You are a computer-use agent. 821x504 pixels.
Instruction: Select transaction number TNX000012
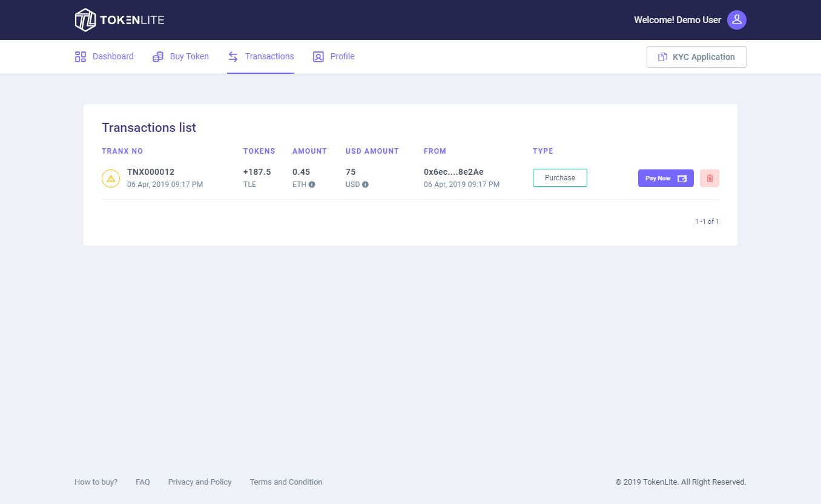pyautogui.click(x=151, y=172)
